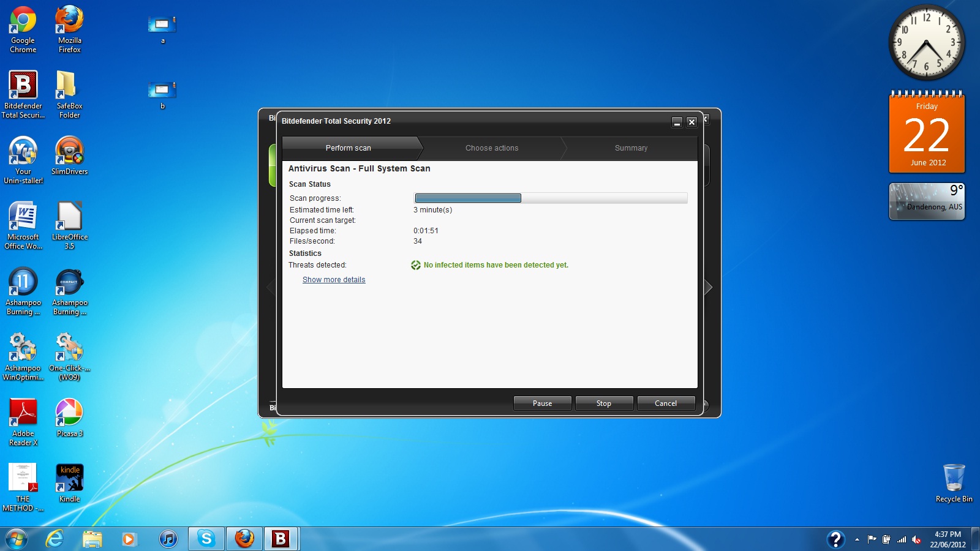Open Windows Start menu orb

tap(17, 539)
